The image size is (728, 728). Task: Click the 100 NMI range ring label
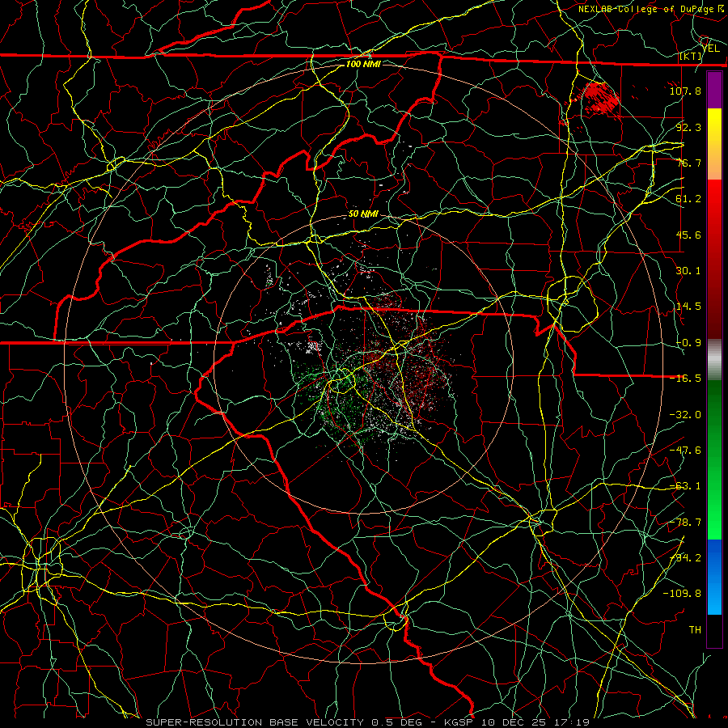[363, 64]
